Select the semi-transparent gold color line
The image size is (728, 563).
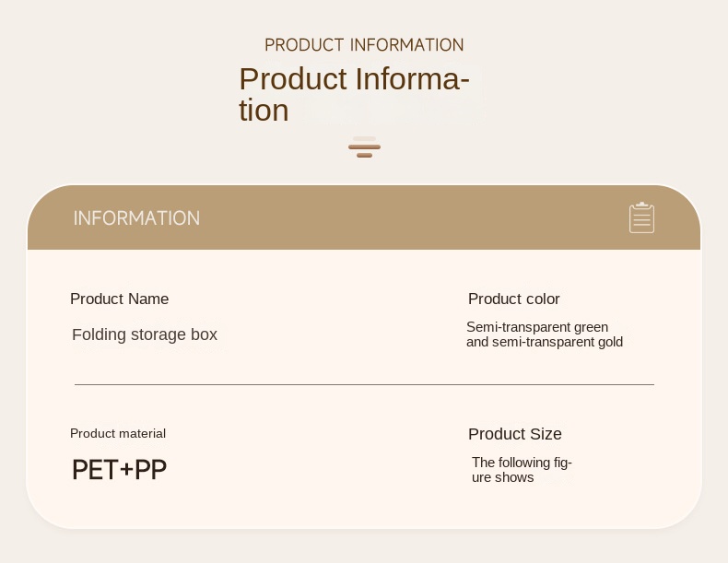point(545,342)
